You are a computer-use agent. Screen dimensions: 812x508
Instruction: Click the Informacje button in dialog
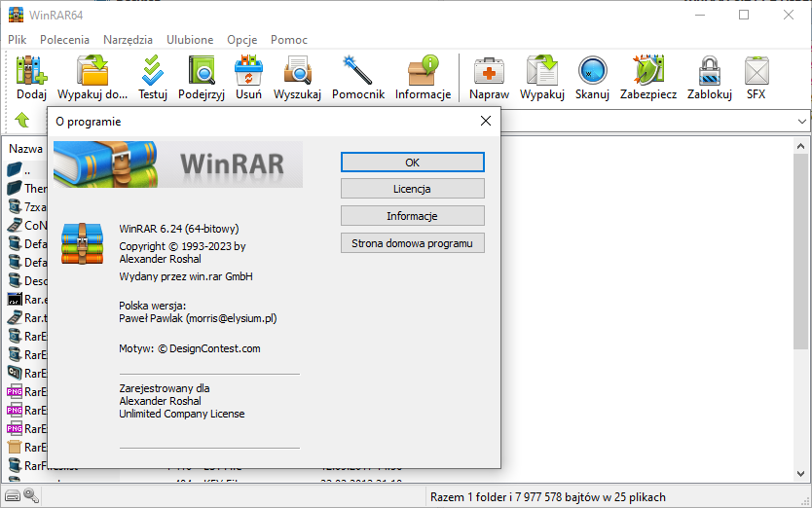[412, 216]
